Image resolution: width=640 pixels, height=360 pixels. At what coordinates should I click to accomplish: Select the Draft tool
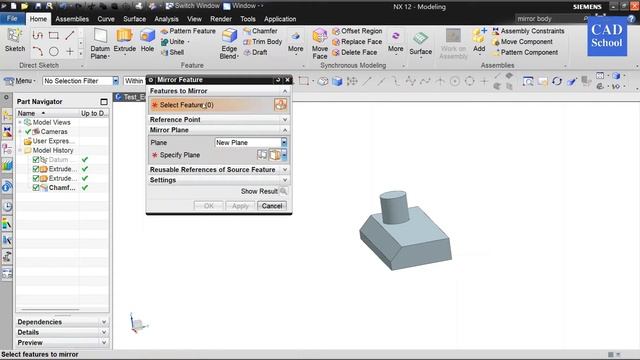point(255,52)
